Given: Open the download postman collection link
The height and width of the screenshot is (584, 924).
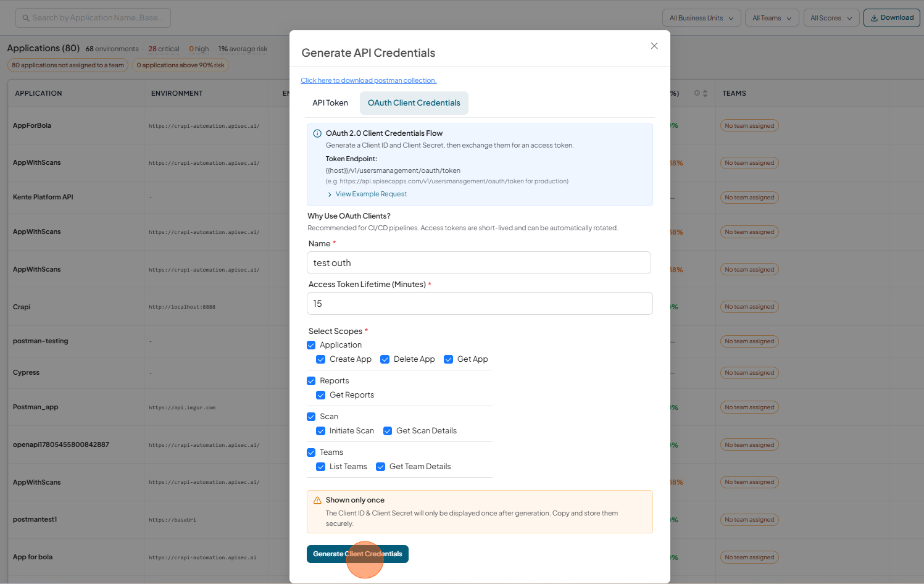Looking at the screenshot, I should pyautogui.click(x=368, y=80).
